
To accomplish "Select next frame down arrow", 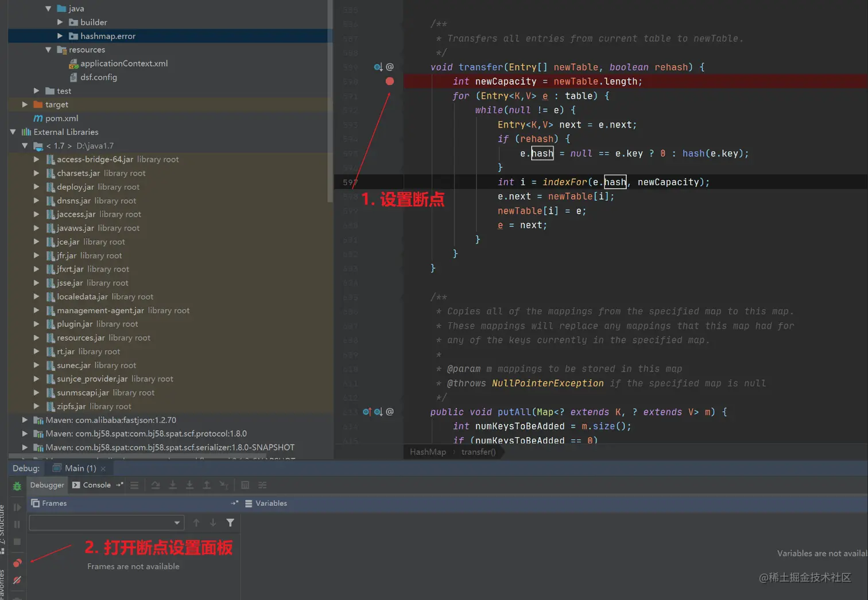I will click(213, 523).
